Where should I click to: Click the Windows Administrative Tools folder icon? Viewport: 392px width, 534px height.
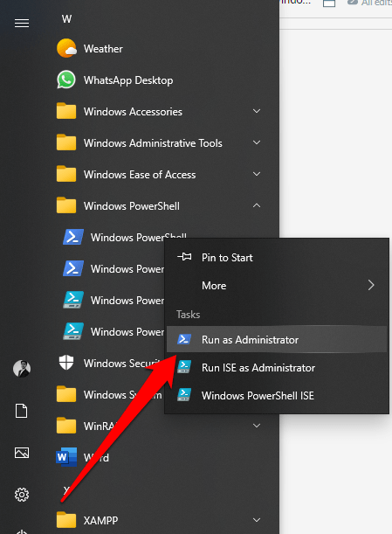tap(66, 142)
